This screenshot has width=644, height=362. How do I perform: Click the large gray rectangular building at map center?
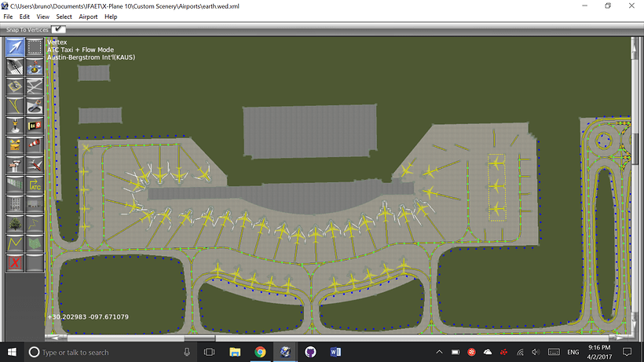[309, 131]
